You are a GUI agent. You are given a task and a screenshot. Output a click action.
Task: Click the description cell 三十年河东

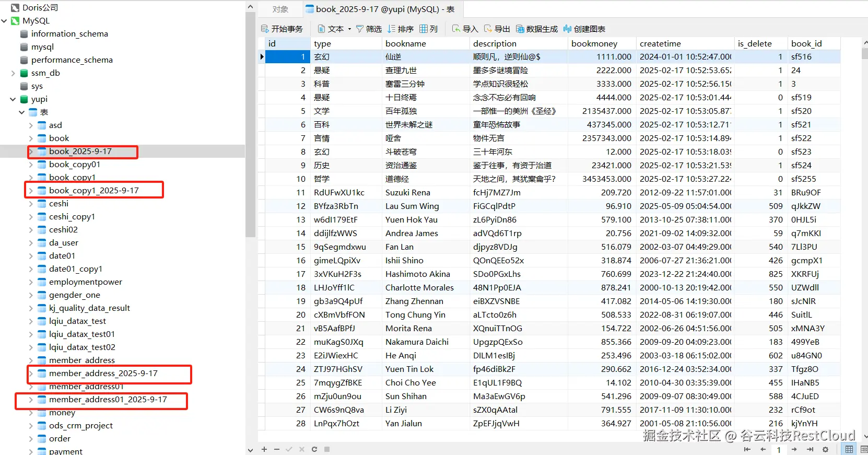point(519,152)
